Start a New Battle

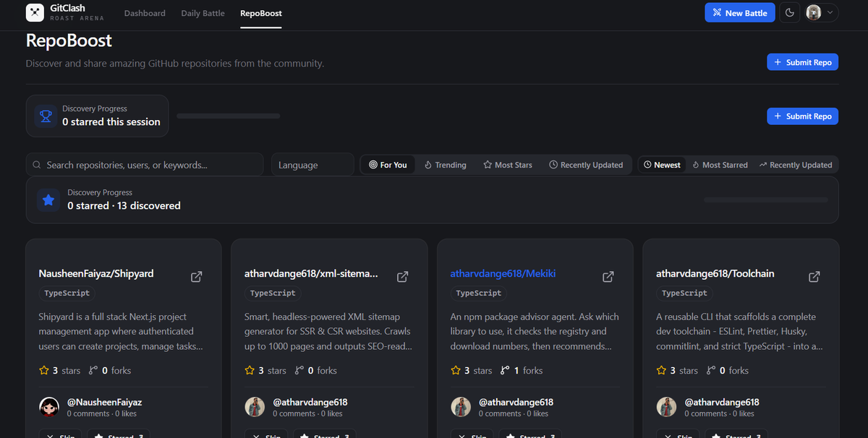tap(740, 12)
